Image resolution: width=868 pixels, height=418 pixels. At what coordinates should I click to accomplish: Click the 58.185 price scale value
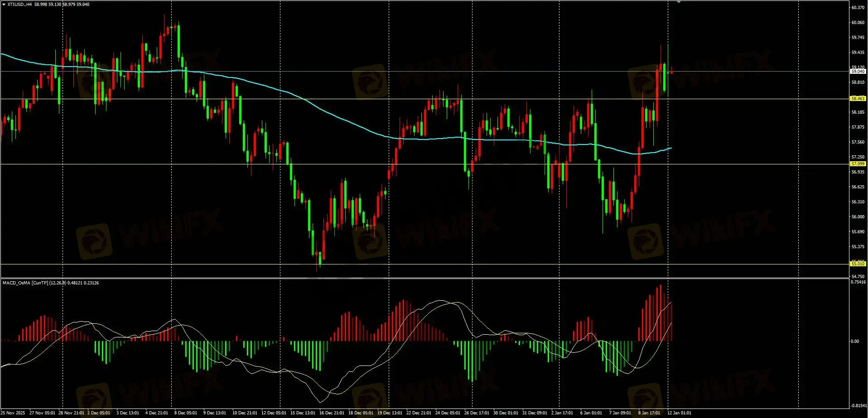pyautogui.click(x=858, y=112)
